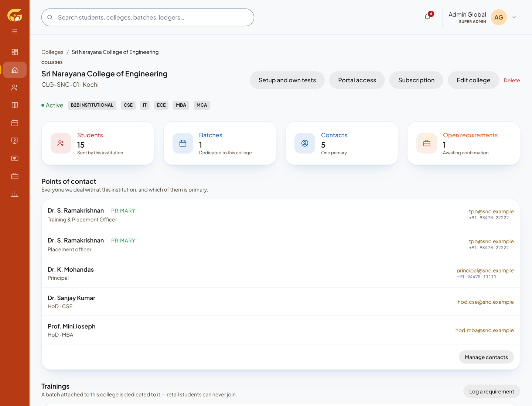
Task: Click Log a requirement button
Action: [491, 391]
